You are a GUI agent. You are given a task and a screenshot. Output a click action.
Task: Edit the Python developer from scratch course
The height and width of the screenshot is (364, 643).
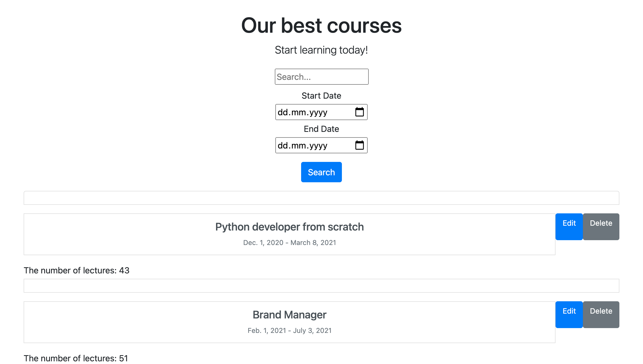(x=569, y=227)
